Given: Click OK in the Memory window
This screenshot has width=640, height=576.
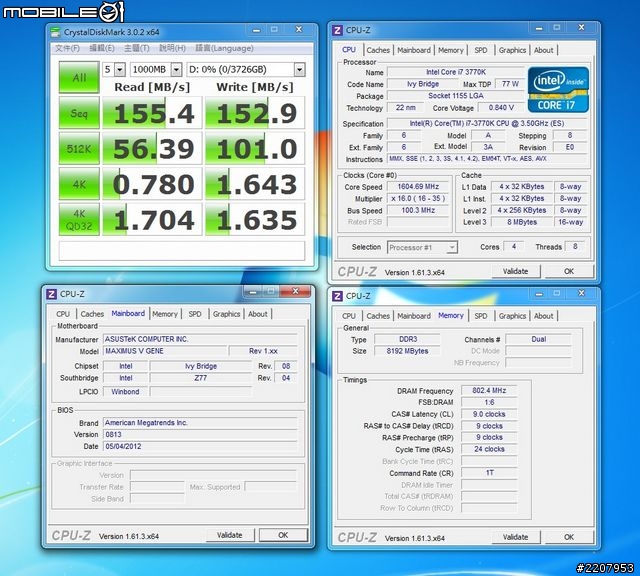Looking at the screenshot, I should pos(569,537).
